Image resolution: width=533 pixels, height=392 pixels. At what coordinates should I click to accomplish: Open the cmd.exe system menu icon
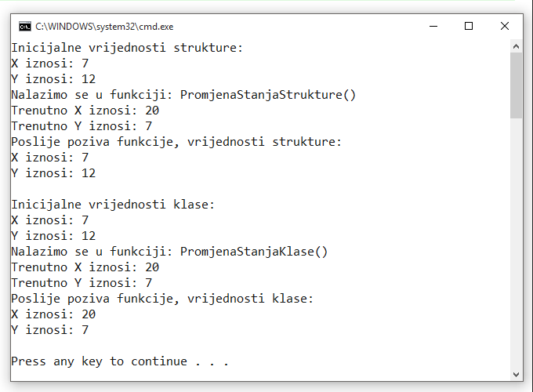coord(25,27)
